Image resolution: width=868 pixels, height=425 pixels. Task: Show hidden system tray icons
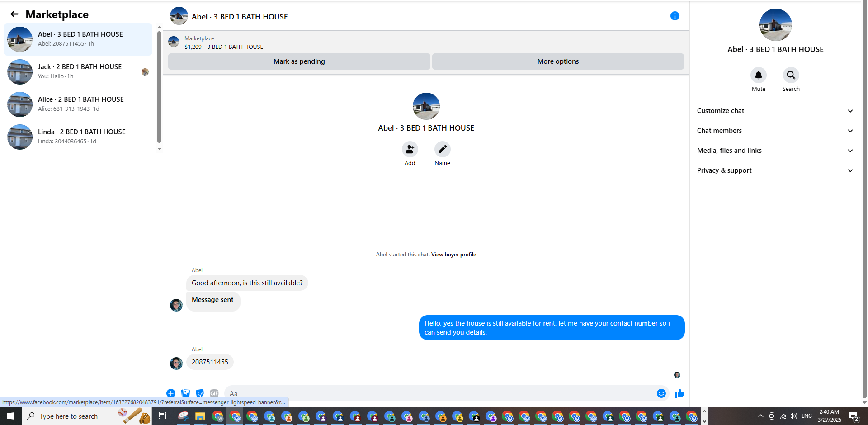(761, 416)
